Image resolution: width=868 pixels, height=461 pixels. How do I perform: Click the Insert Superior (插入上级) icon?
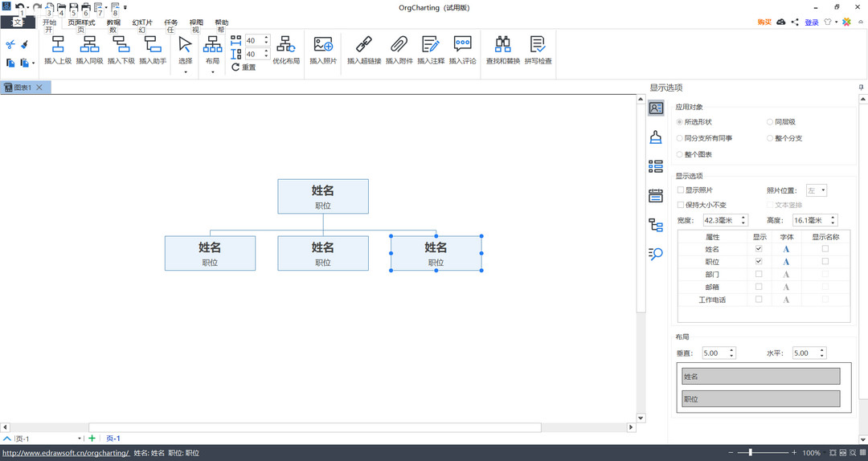pos(58,45)
